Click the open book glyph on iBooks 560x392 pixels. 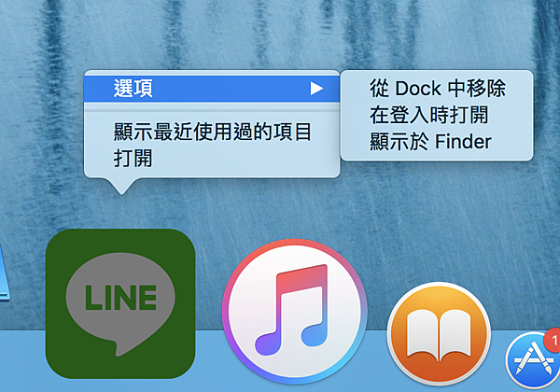(439, 334)
